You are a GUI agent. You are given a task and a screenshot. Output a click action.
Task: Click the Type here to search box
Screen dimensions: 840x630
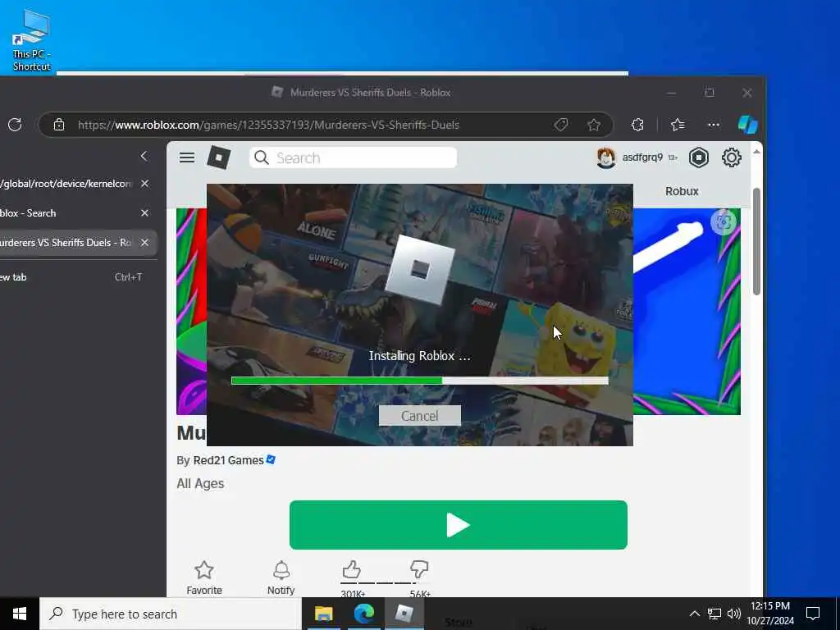coord(171,614)
